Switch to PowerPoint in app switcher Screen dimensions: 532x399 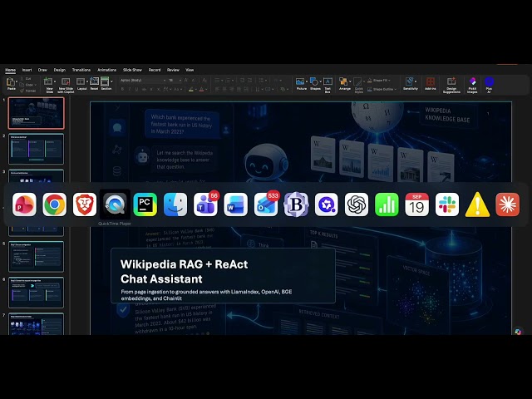[x=24, y=204]
